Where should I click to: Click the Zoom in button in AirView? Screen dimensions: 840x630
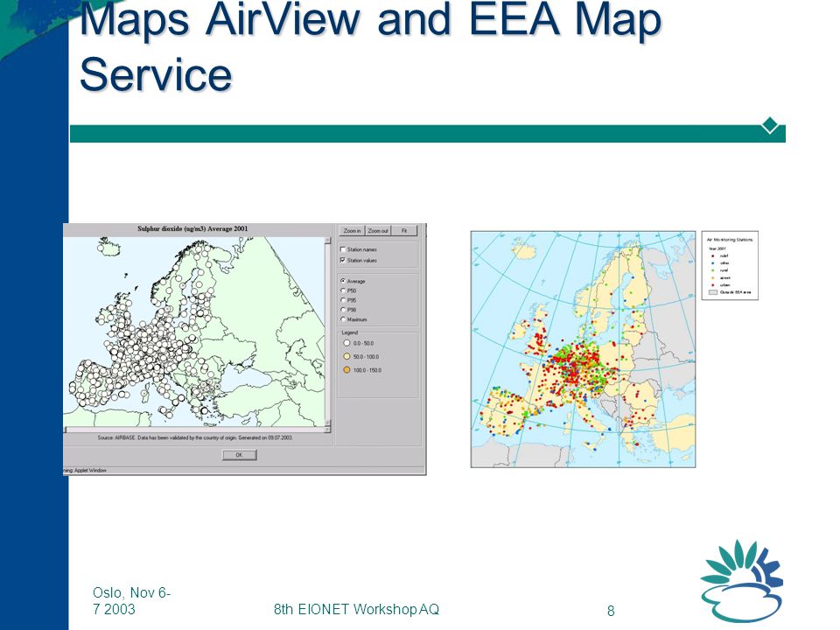pos(352,231)
